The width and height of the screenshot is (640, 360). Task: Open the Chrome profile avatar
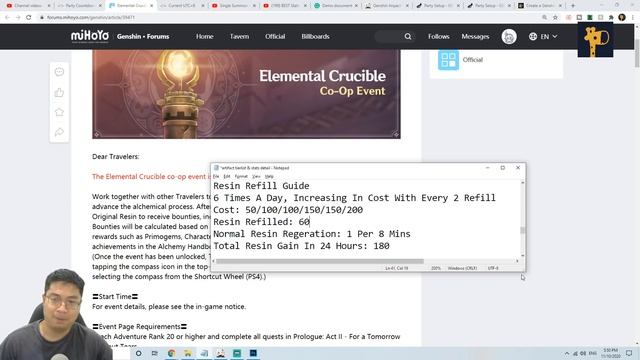[x=622, y=17]
